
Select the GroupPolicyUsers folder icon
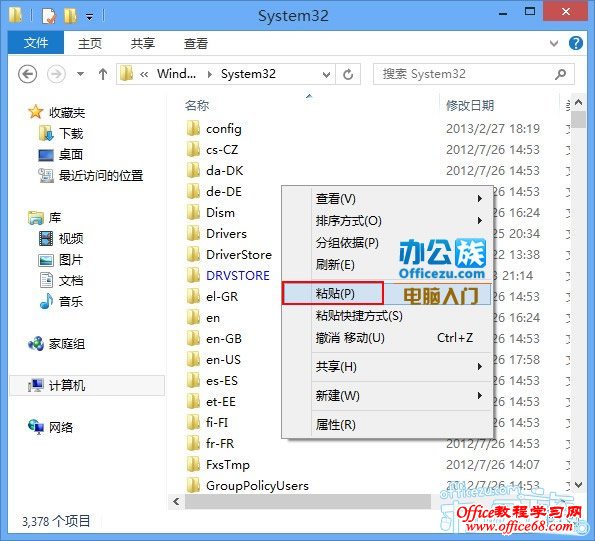(193, 485)
